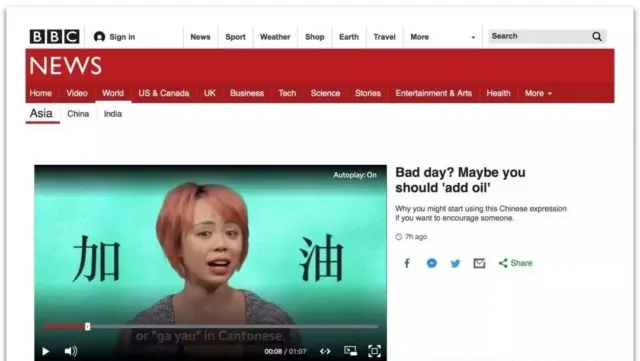This screenshot has height=361, width=640.
Task: Play the video with the play button
Action: coord(45,351)
